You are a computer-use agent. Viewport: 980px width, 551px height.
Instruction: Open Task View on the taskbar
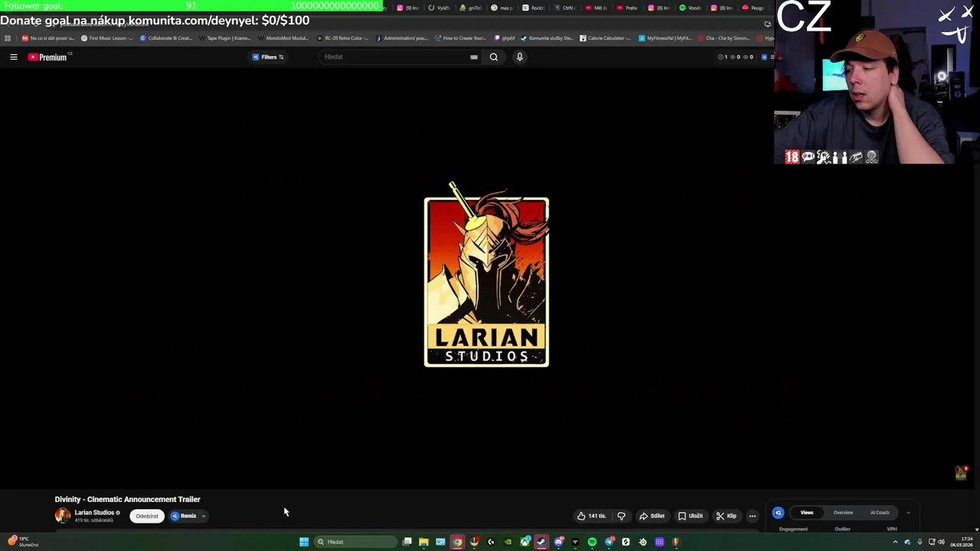point(407,542)
